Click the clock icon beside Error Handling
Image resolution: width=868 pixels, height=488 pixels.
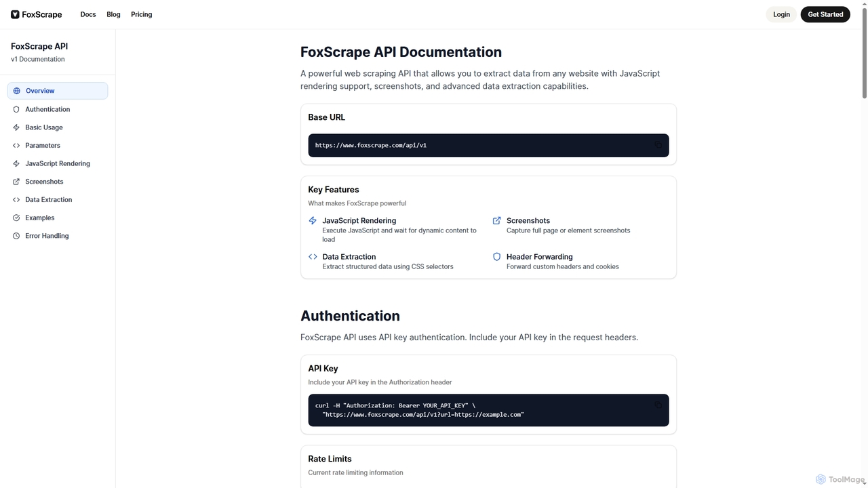tap(17, 236)
